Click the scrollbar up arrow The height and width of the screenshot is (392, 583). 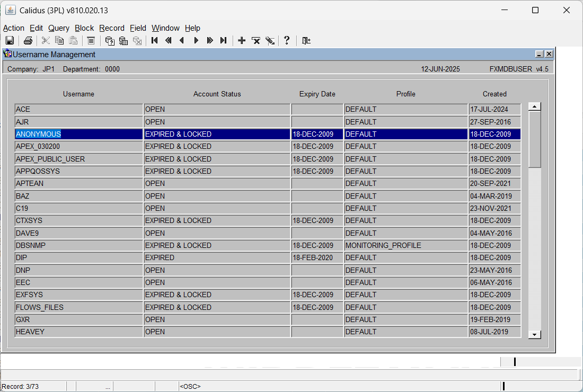point(534,106)
